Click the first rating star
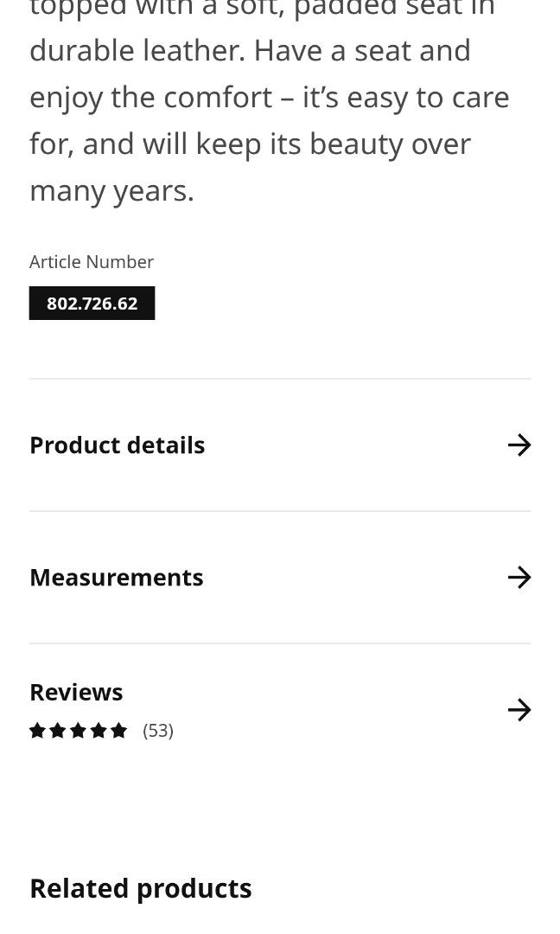560x934 pixels. (37, 731)
